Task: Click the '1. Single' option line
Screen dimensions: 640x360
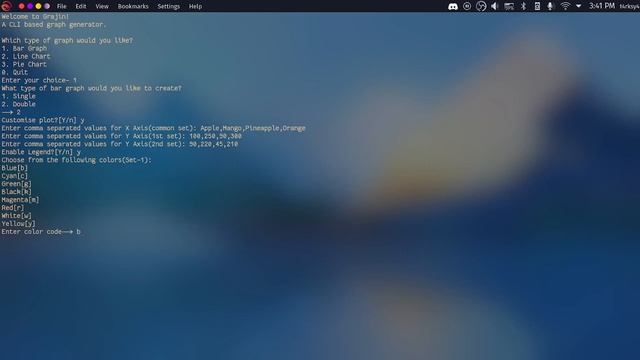Action: (x=18, y=96)
